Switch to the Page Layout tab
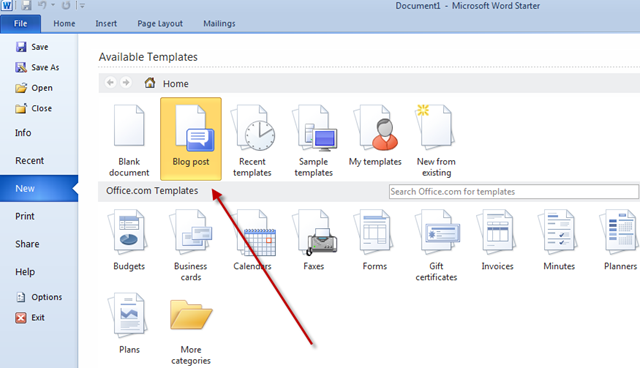Screen dimensions: 640x368 tap(160, 24)
